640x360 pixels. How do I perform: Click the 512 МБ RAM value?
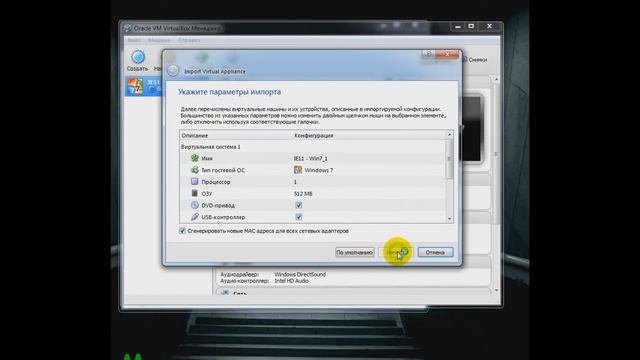[x=303, y=194]
